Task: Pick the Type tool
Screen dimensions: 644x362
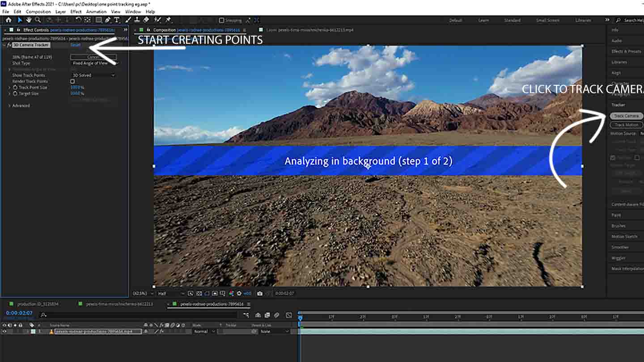Action: [117, 20]
